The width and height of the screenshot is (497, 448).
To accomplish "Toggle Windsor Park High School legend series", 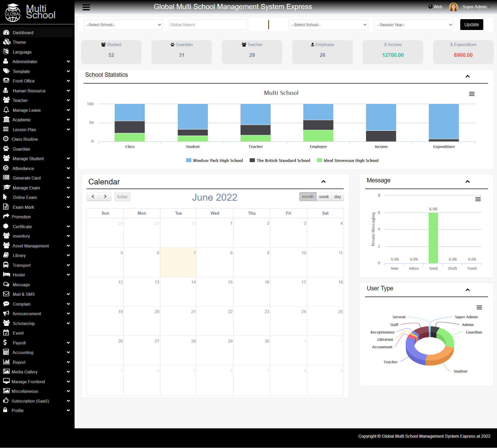I will click(214, 160).
